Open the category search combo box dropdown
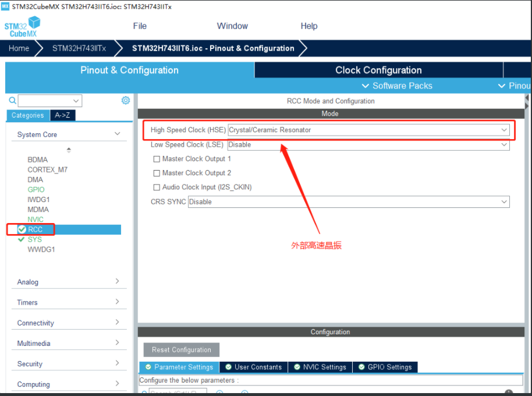This screenshot has width=532, height=396. (x=76, y=101)
